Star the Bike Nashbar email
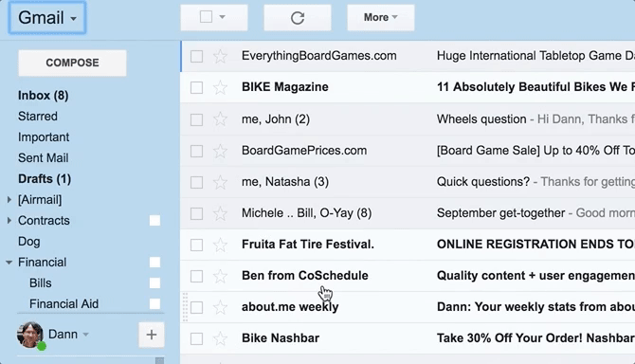The width and height of the screenshot is (635, 364). [220, 338]
